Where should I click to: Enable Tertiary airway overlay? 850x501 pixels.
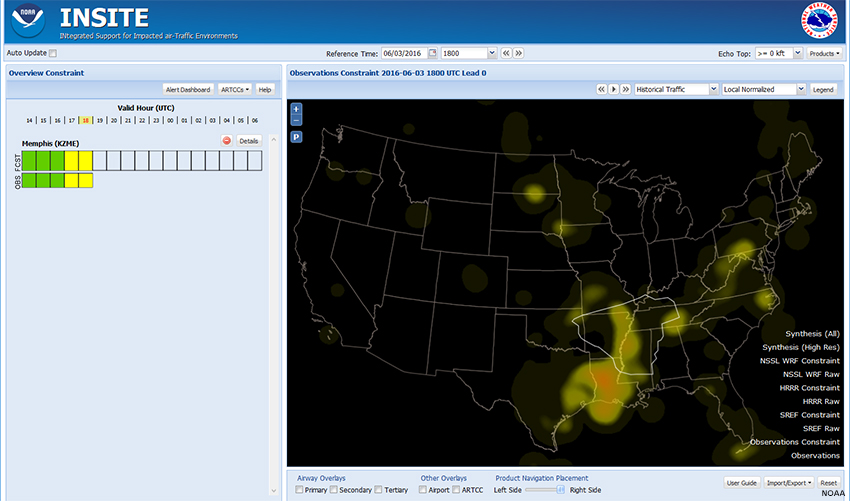(378, 490)
